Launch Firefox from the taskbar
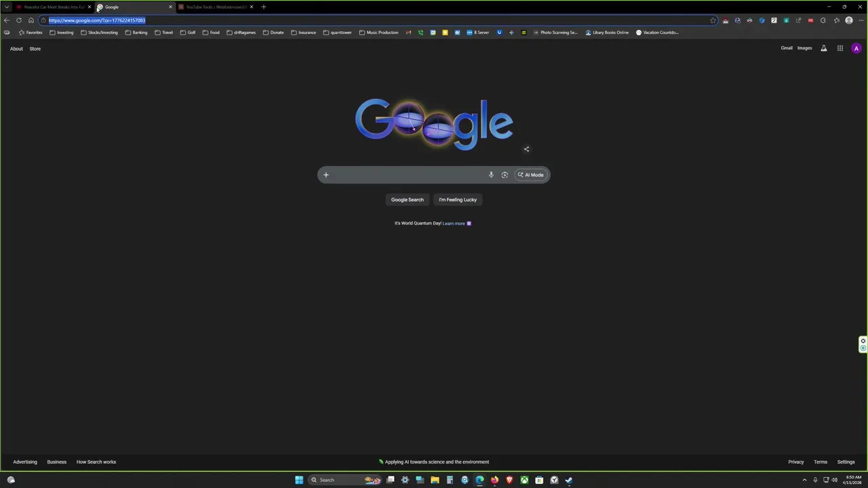868x488 pixels. (x=494, y=480)
